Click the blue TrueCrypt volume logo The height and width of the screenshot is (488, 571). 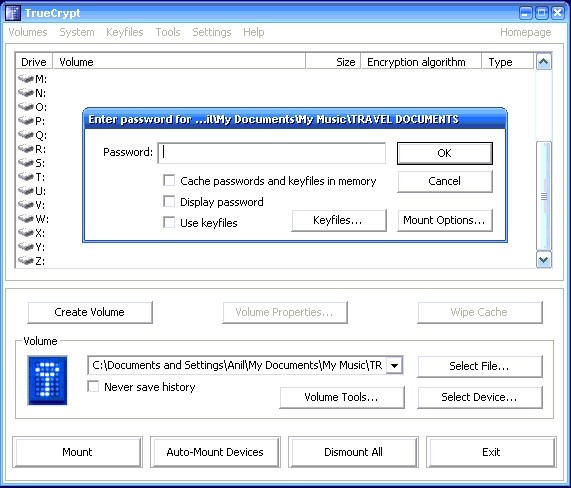point(47,380)
